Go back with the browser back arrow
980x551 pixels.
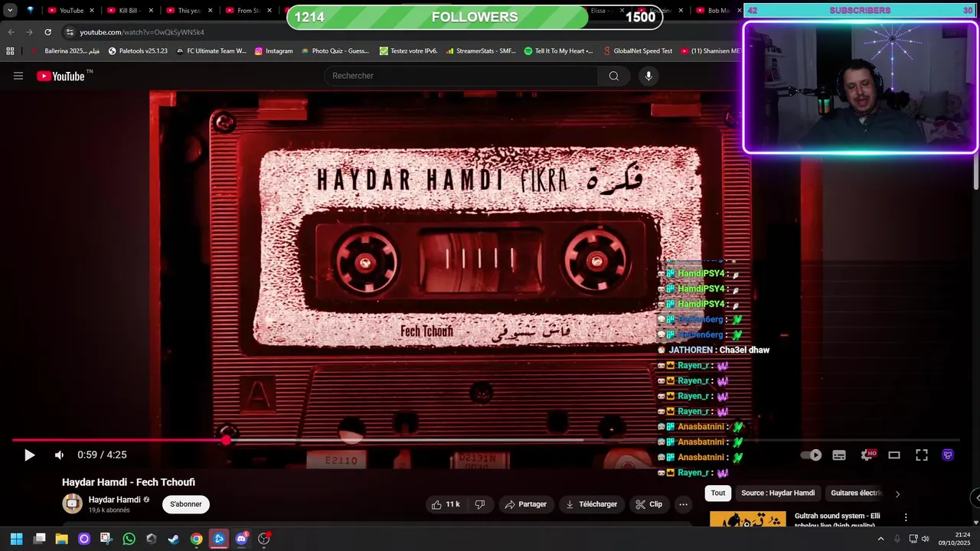(11, 32)
